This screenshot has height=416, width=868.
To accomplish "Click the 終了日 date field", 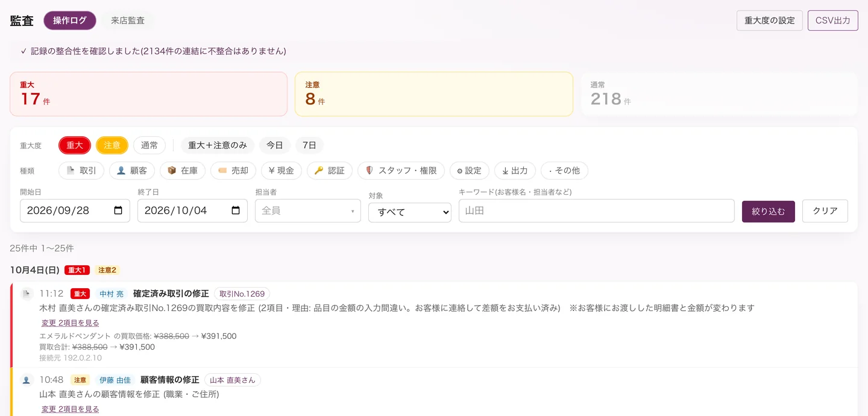I will tap(192, 210).
